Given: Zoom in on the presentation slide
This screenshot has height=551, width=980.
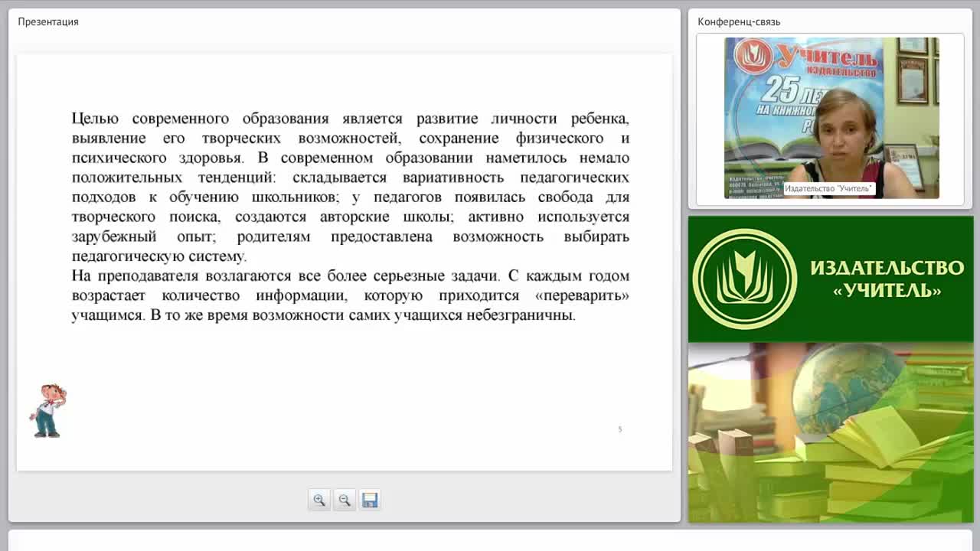Looking at the screenshot, I should point(319,500).
